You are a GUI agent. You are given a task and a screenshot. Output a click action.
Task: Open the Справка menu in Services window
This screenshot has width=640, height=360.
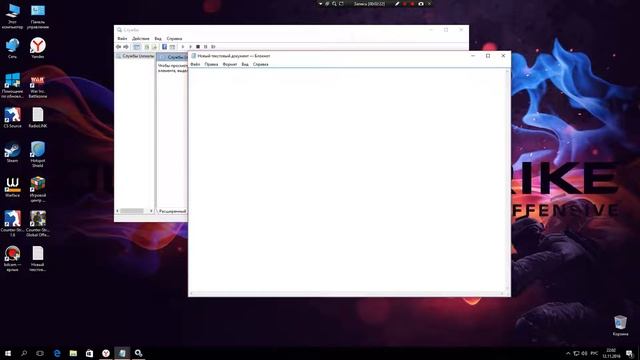tap(174, 38)
